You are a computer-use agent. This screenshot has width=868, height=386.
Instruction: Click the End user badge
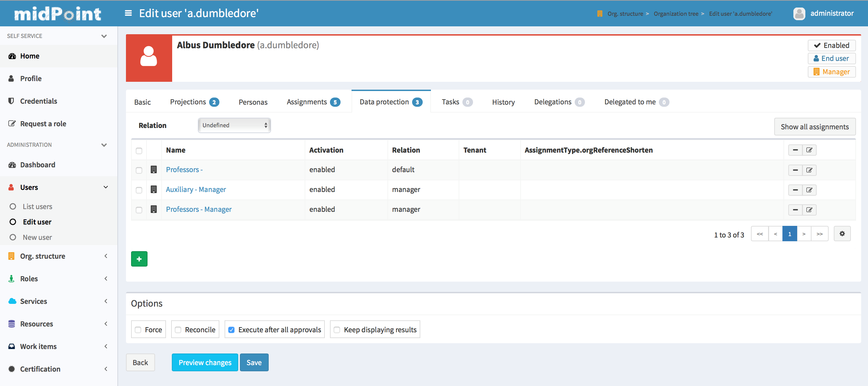pyautogui.click(x=832, y=59)
